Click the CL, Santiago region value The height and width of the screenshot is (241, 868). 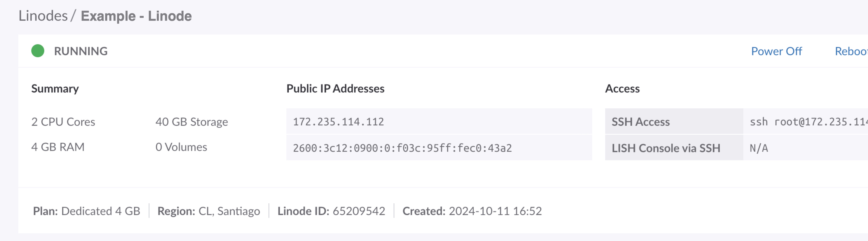click(229, 211)
